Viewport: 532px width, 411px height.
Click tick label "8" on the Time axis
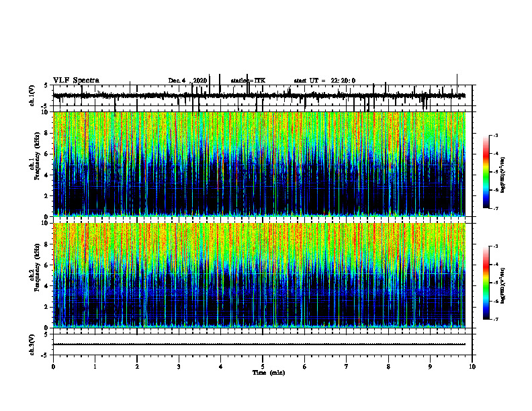click(388, 367)
